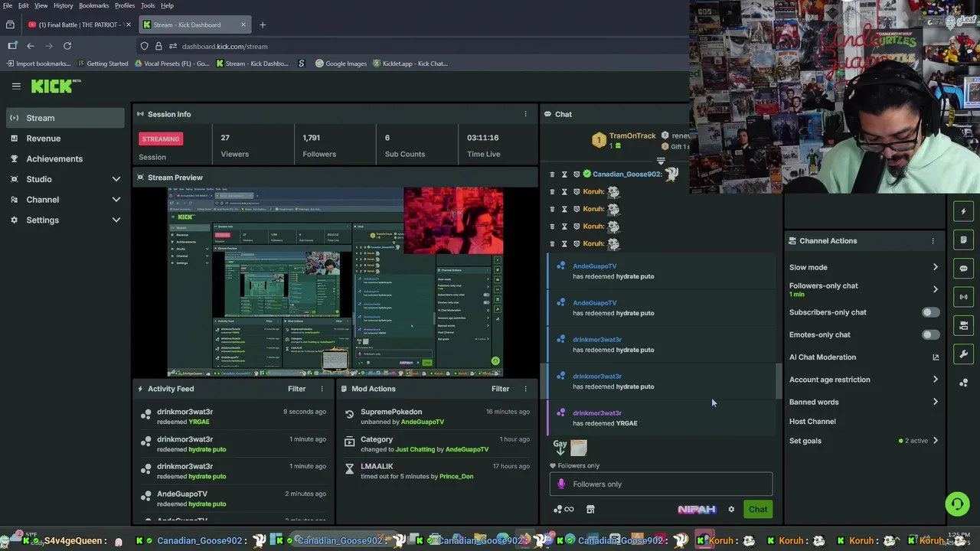
Task: Click the red STREAMING status badge
Action: tap(160, 139)
